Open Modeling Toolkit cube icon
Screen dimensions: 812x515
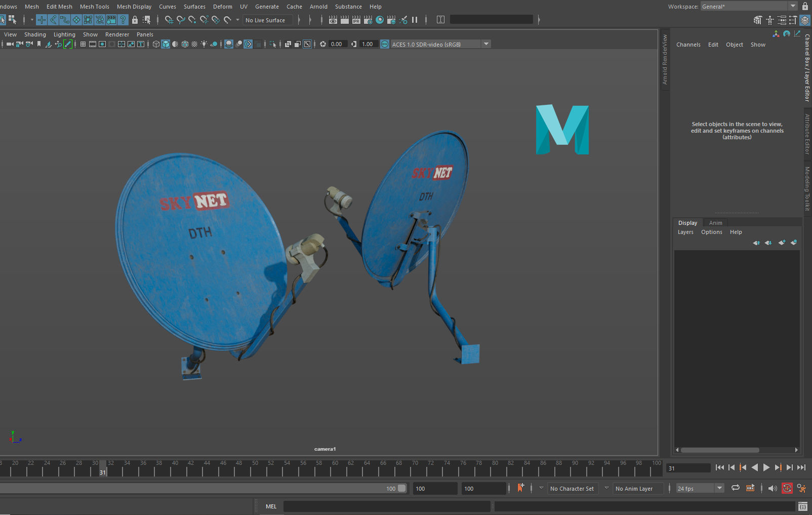pyautogui.click(x=758, y=20)
